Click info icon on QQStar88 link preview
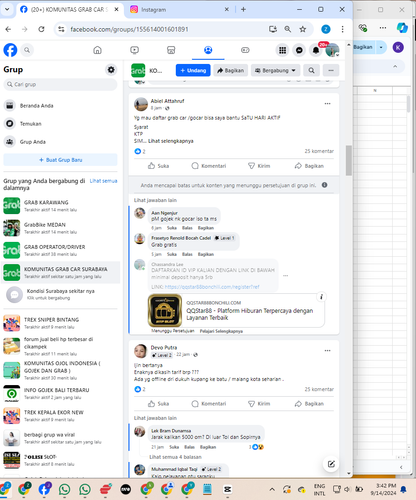The image size is (416, 500). (x=321, y=297)
